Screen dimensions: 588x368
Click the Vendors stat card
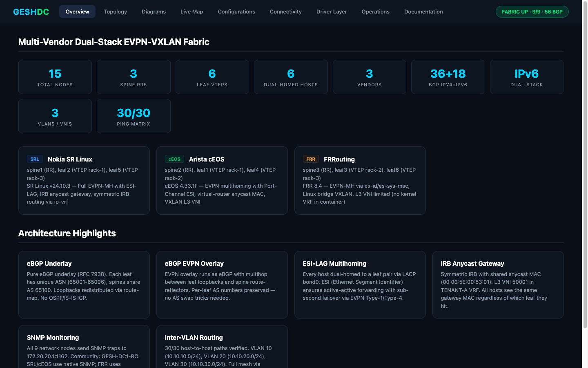tap(370, 77)
